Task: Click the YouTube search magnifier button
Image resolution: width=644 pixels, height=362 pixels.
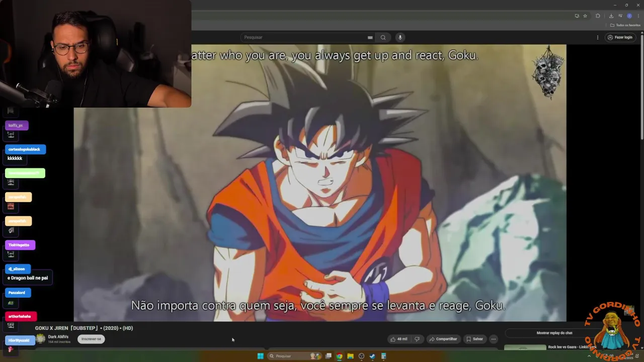Action: [x=383, y=37]
